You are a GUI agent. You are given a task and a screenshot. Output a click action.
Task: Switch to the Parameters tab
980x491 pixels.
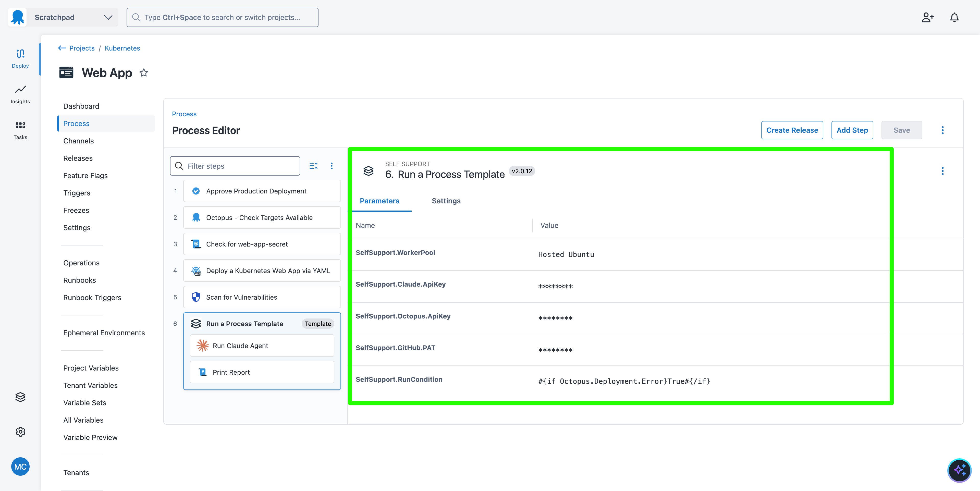[x=379, y=201]
